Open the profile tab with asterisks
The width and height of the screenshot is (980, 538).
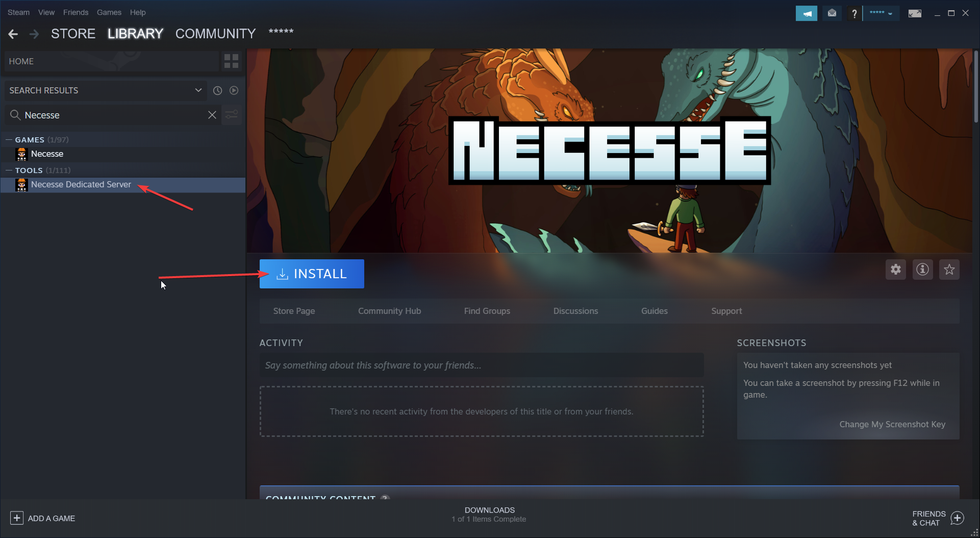(281, 32)
